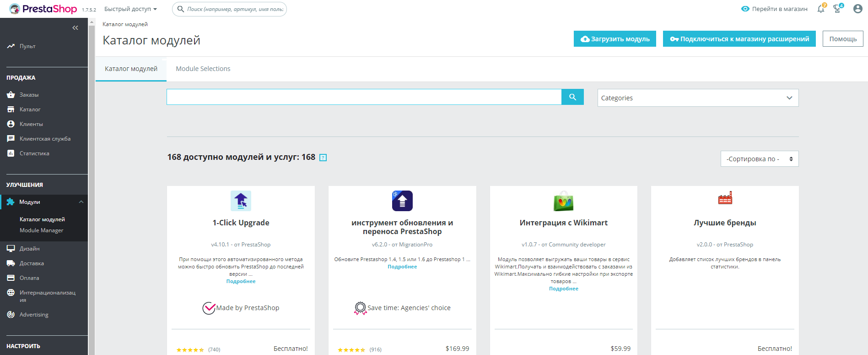Open the trophy achievements icon

click(837, 9)
